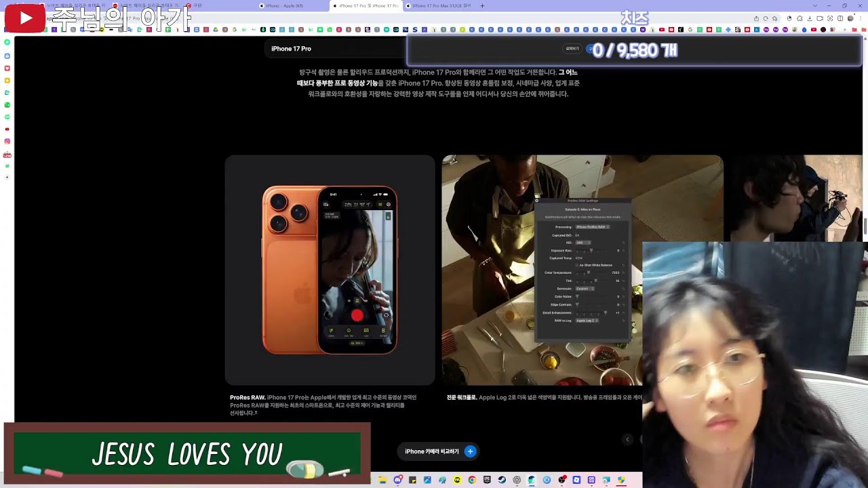Click the blue plus icon beside 카메라 비교하기
868x488 pixels.
(470, 451)
